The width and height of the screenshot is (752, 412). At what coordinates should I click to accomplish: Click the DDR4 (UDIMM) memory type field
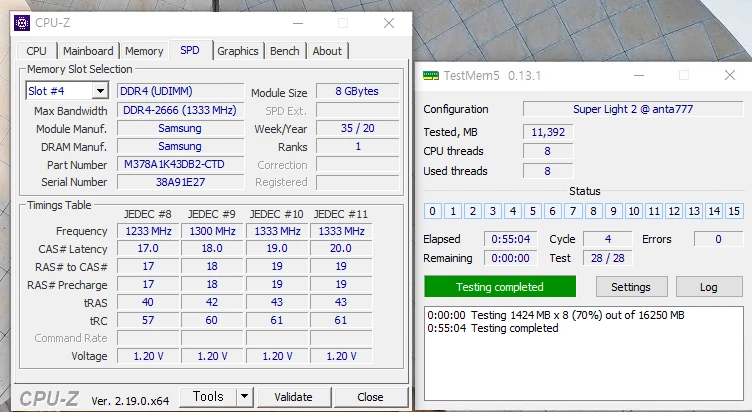tap(180, 91)
